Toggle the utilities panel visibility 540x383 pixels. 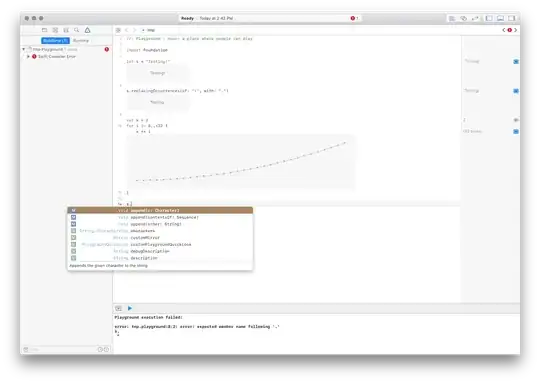pos(512,18)
